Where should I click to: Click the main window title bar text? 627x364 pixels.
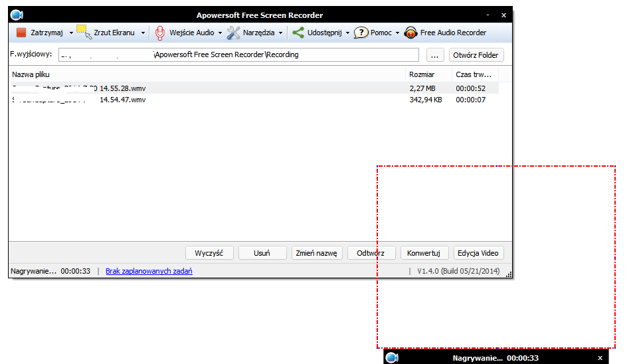coord(260,15)
